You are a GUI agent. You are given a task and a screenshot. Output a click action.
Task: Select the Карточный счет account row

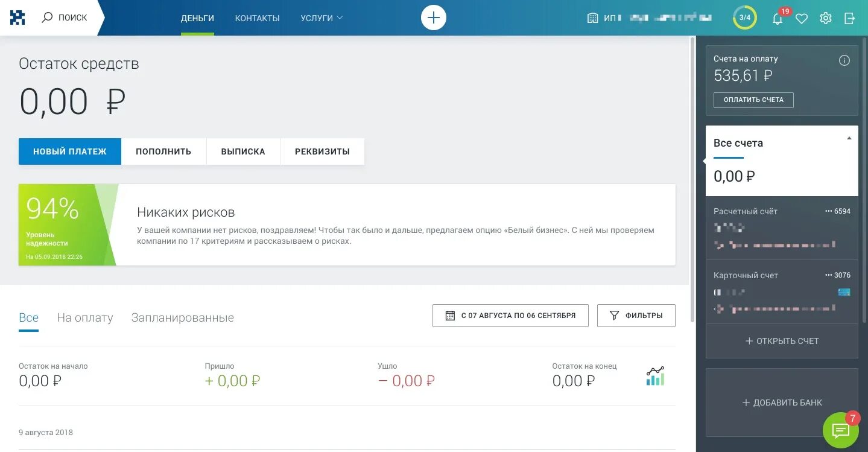782,292
